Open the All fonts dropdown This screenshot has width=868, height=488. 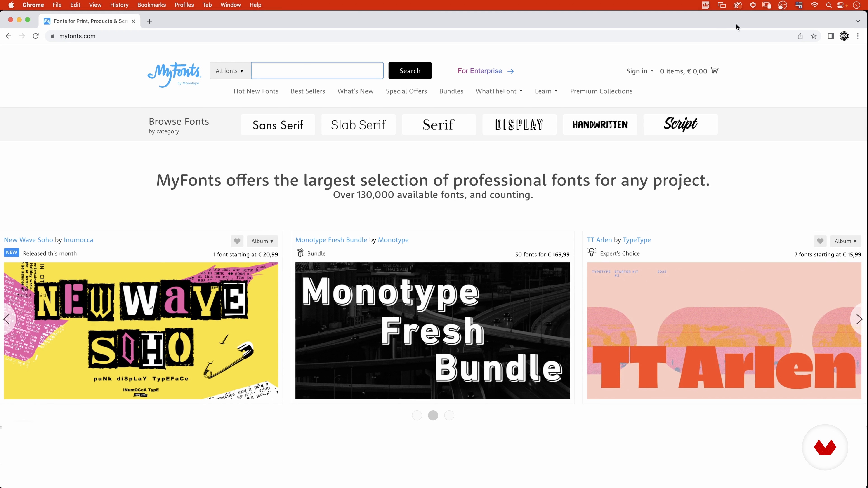pyautogui.click(x=230, y=71)
